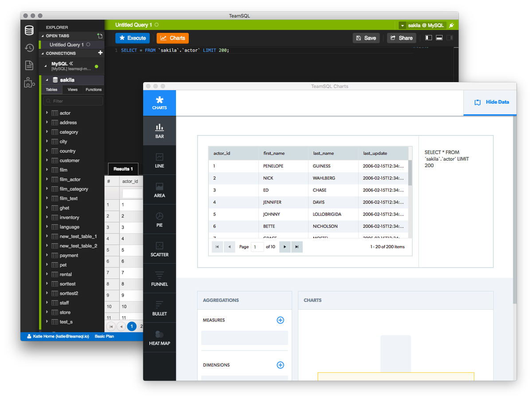The image size is (532, 399).
Task: Add a new connection with plus icon
Action: pos(100,53)
